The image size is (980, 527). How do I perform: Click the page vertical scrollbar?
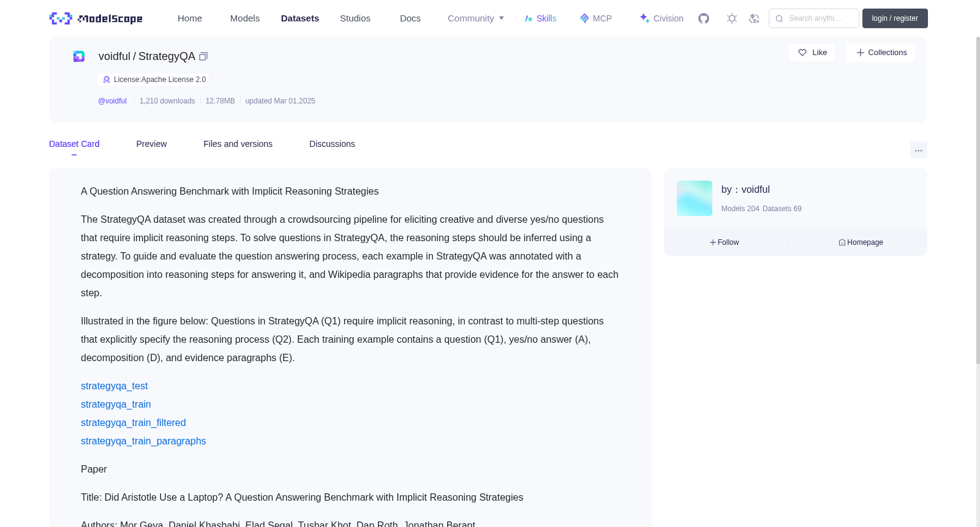[x=978, y=201]
